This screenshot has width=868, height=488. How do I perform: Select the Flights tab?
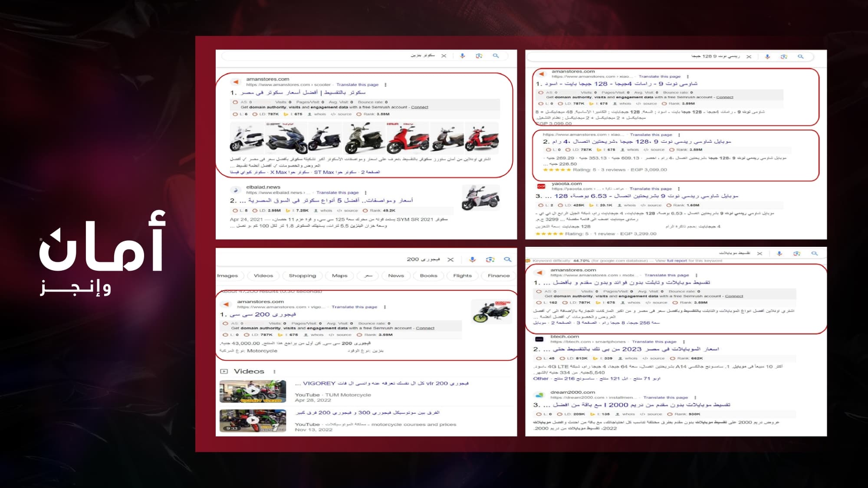[463, 276]
